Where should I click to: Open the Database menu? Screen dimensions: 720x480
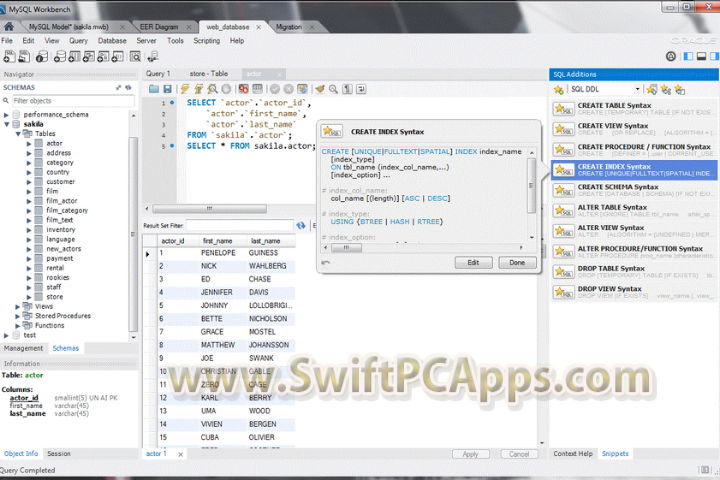pos(112,41)
